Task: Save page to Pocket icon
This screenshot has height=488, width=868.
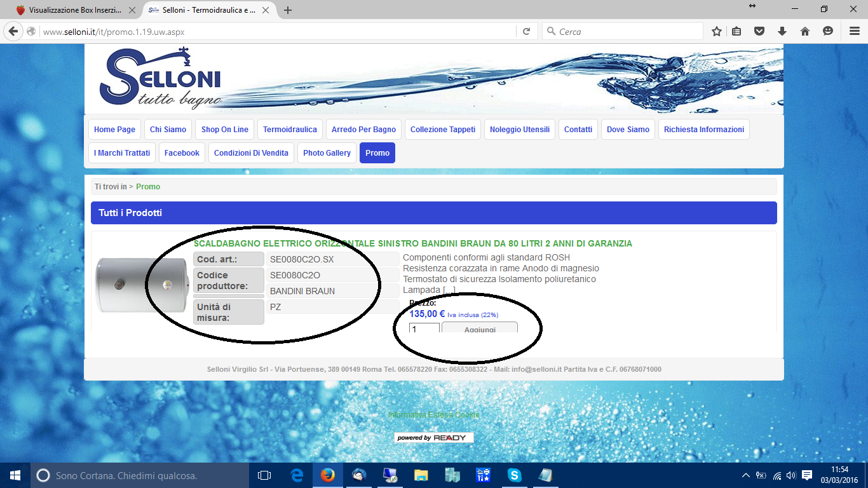Action: [759, 31]
